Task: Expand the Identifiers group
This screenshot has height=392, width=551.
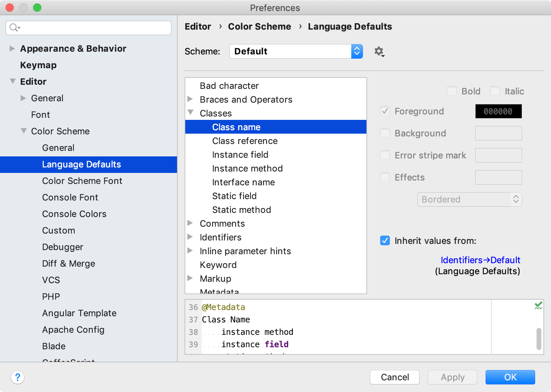Action: [190, 237]
